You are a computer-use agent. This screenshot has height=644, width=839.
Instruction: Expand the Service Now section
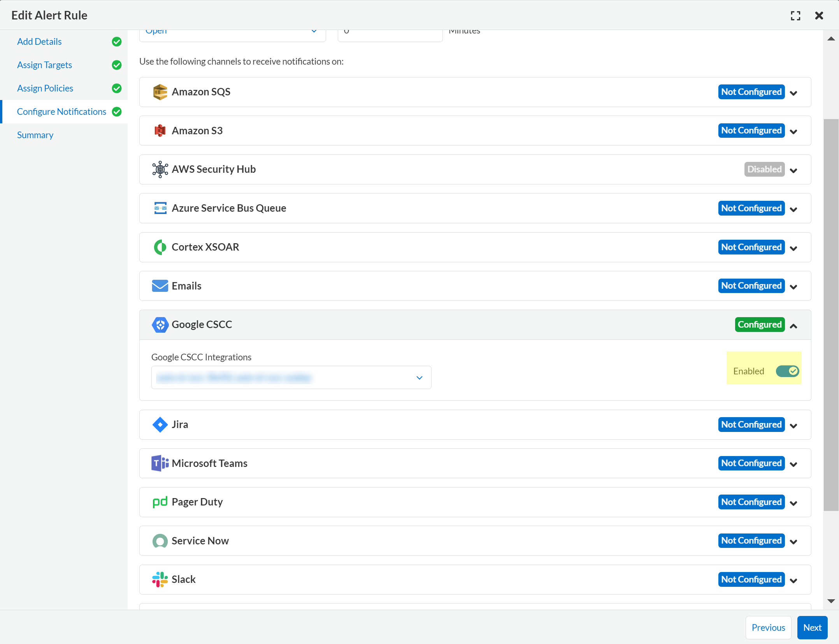(794, 542)
